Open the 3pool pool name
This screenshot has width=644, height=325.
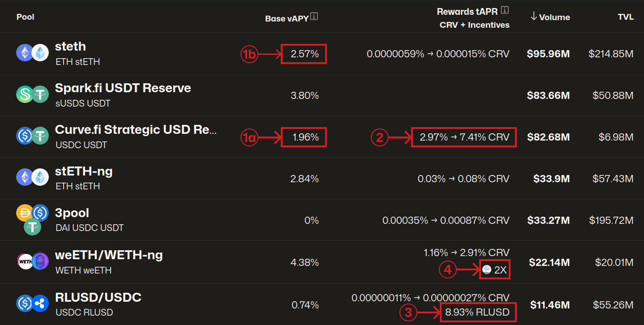pos(72,213)
